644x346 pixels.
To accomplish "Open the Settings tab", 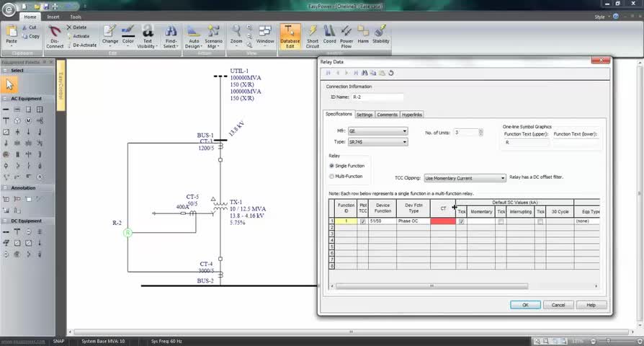I will point(365,115).
